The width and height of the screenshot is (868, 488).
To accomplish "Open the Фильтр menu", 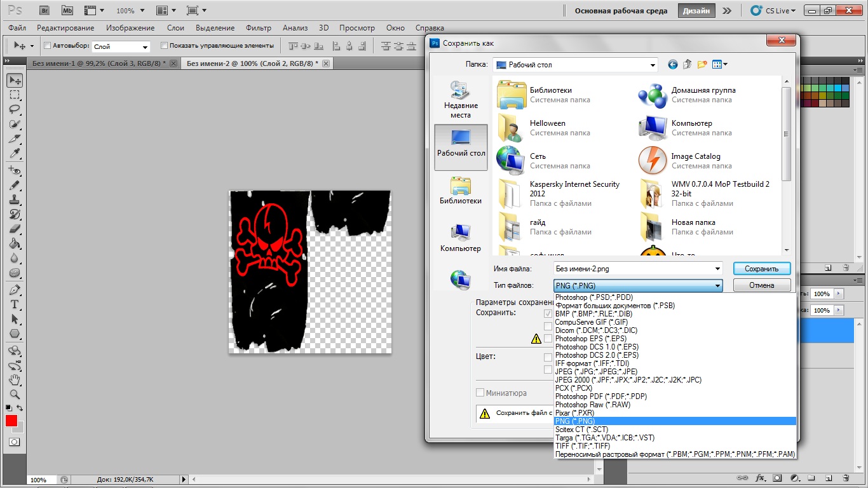I will coord(258,28).
